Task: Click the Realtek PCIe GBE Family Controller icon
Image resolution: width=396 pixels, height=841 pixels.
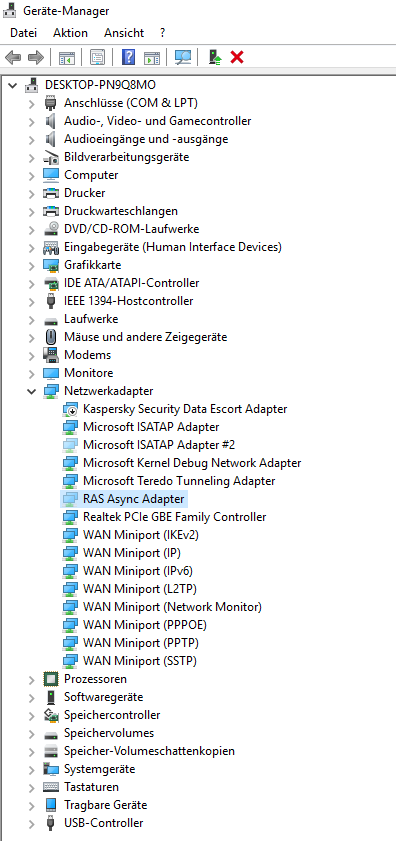Action: click(x=70, y=517)
